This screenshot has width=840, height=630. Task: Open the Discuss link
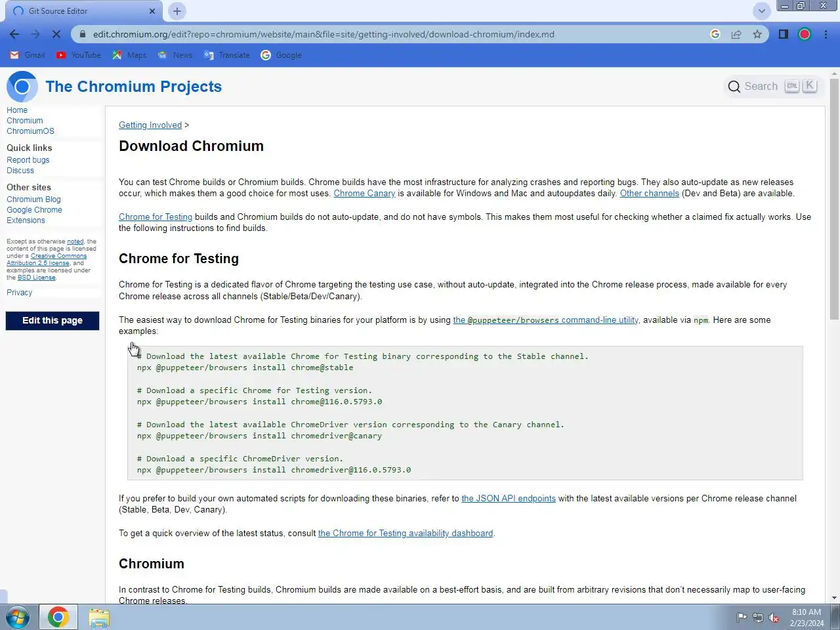click(20, 171)
